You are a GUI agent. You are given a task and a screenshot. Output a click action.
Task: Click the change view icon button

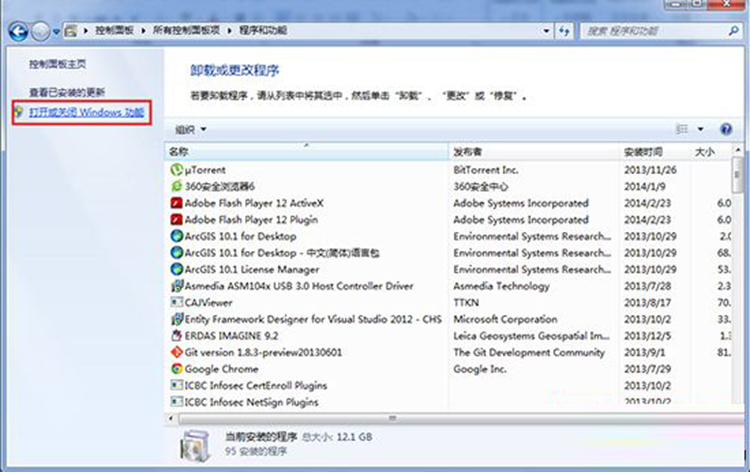(681, 129)
